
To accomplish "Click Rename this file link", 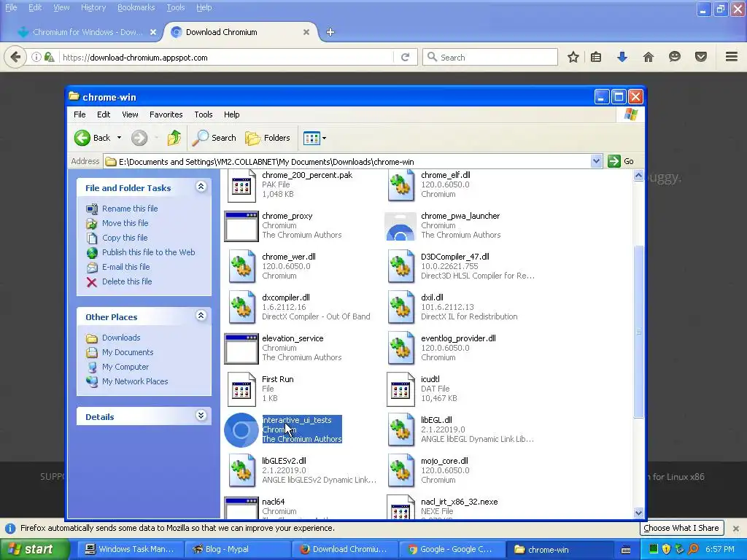I will click(130, 209).
